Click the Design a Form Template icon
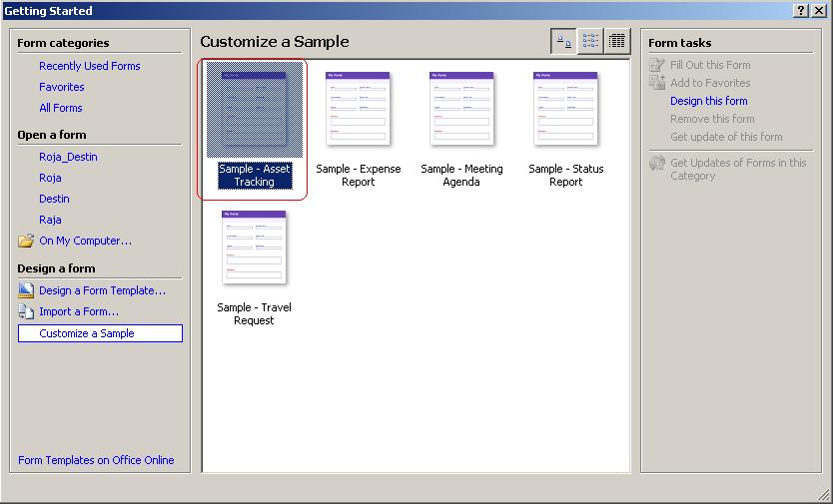Image resolution: width=833 pixels, height=504 pixels. point(26,290)
